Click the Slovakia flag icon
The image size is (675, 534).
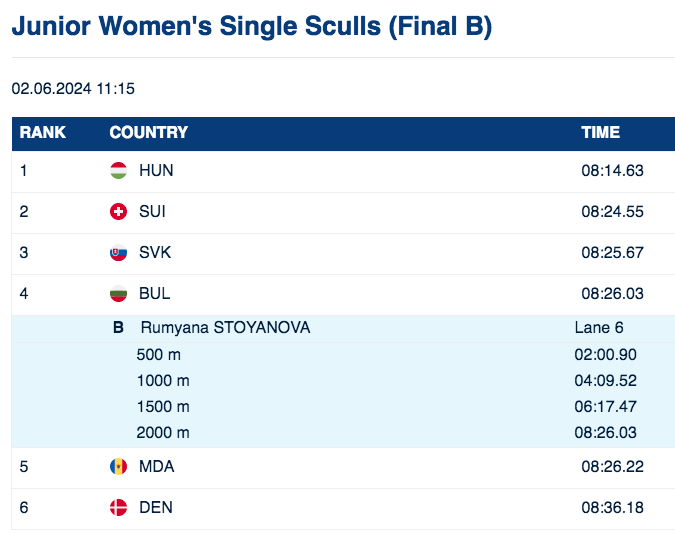pyautogui.click(x=118, y=253)
